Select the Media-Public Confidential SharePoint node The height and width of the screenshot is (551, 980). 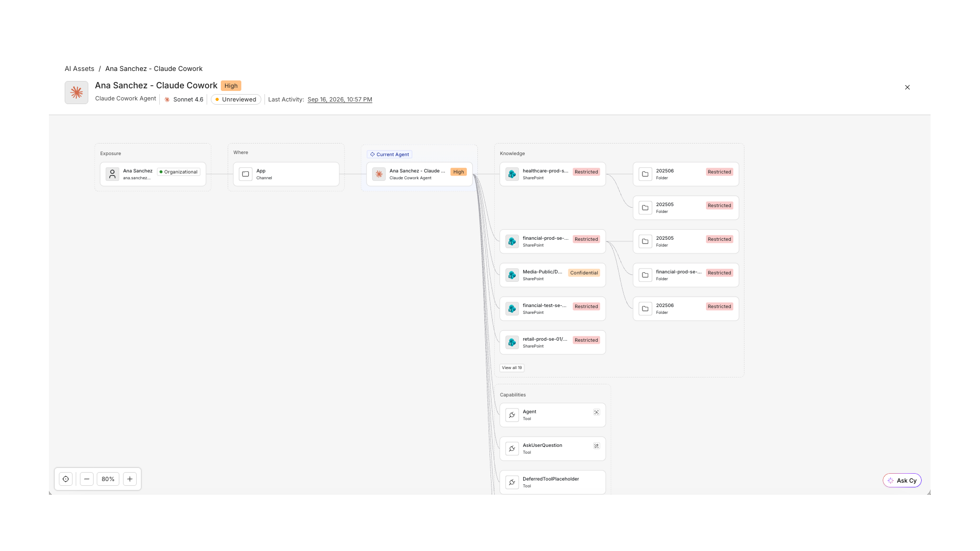[553, 275]
